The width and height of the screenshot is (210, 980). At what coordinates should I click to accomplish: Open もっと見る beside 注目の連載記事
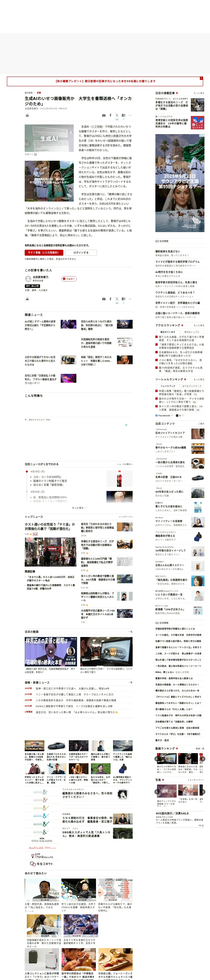point(199,93)
